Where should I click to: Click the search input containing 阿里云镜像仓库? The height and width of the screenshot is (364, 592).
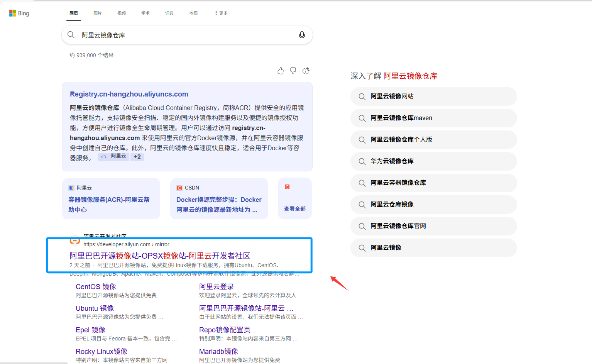(187, 35)
